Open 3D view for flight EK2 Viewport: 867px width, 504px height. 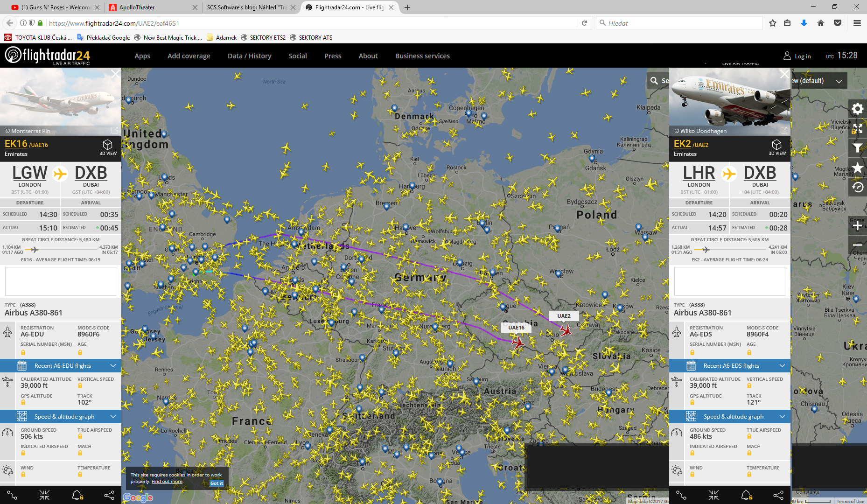tap(777, 147)
